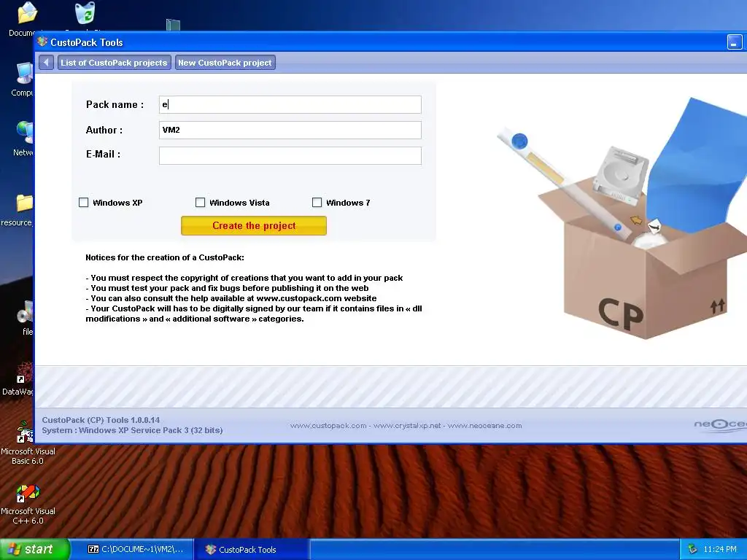Viewport: 747px width, 560px height.
Task: Open List of CustoPack projects tab
Action: tap(114, 63)
